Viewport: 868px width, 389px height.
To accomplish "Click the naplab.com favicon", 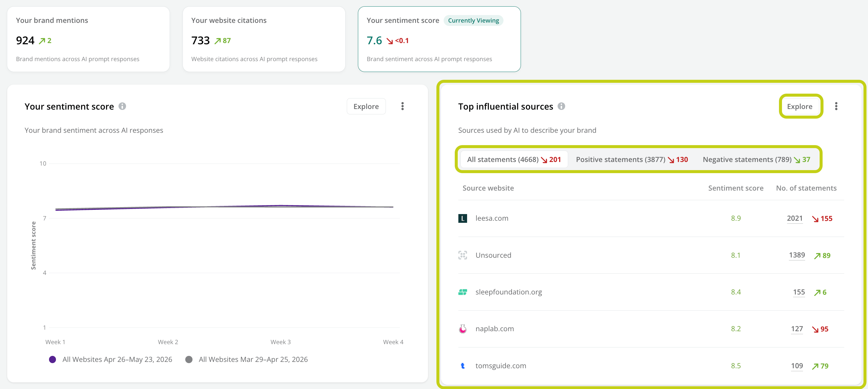I will click(463, 329).
